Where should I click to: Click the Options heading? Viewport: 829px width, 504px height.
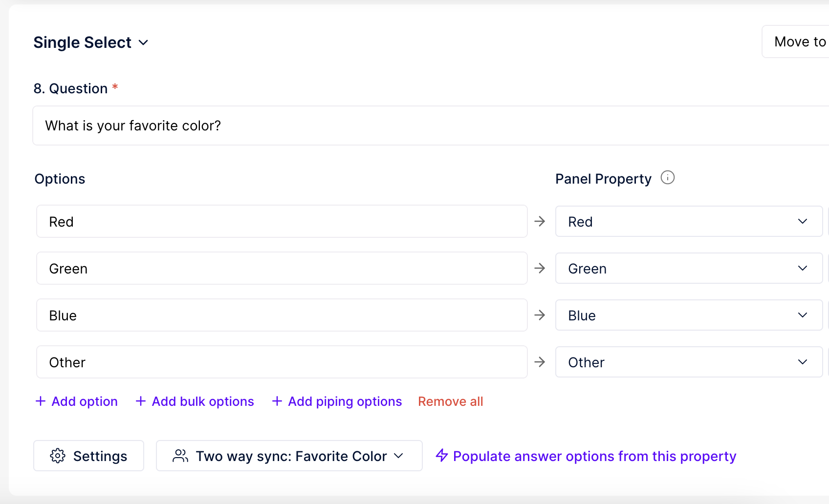point(60,179)
